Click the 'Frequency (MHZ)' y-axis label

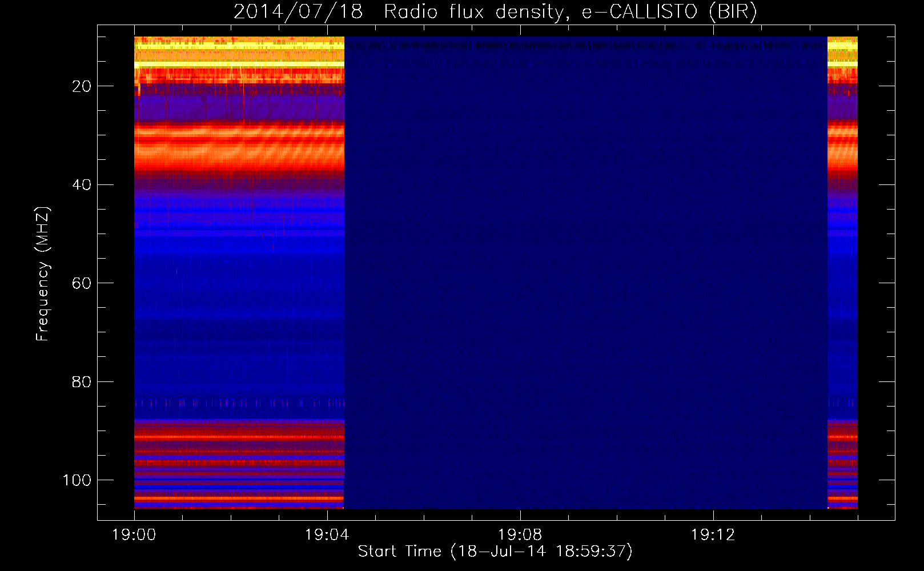click(x=43, y=274)
